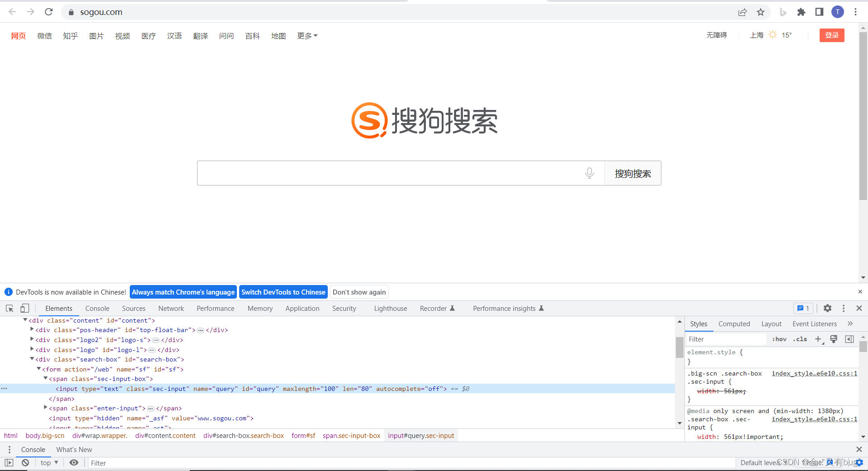Click the browser forward arrow

coord(30,12)
